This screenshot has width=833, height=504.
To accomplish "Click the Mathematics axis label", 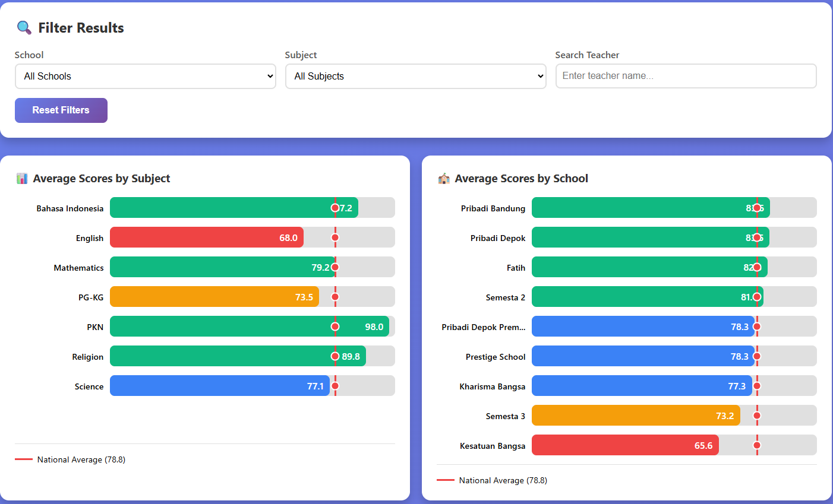I will [x=78, y=267].
